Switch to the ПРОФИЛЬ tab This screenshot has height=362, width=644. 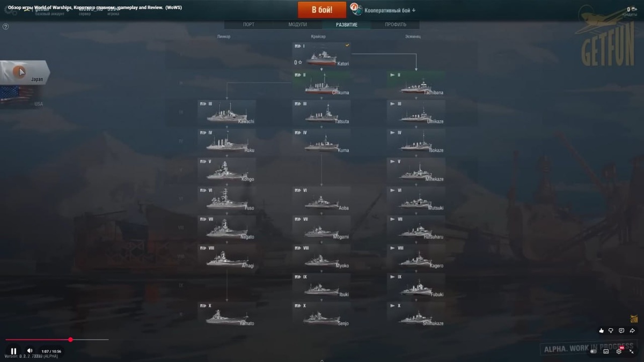396,25
